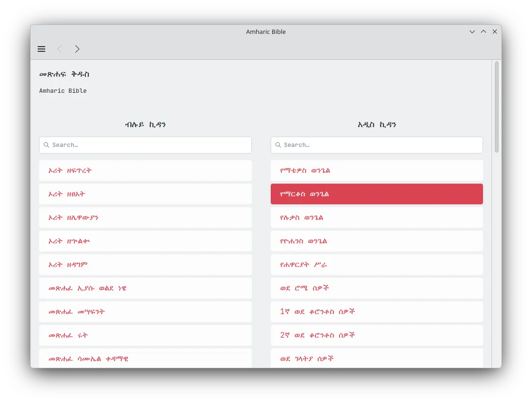The width and height of the screenshot is (532, 404).
Task: Open book መጽሐፈ ሩት
Action: (x=145, y=335)
